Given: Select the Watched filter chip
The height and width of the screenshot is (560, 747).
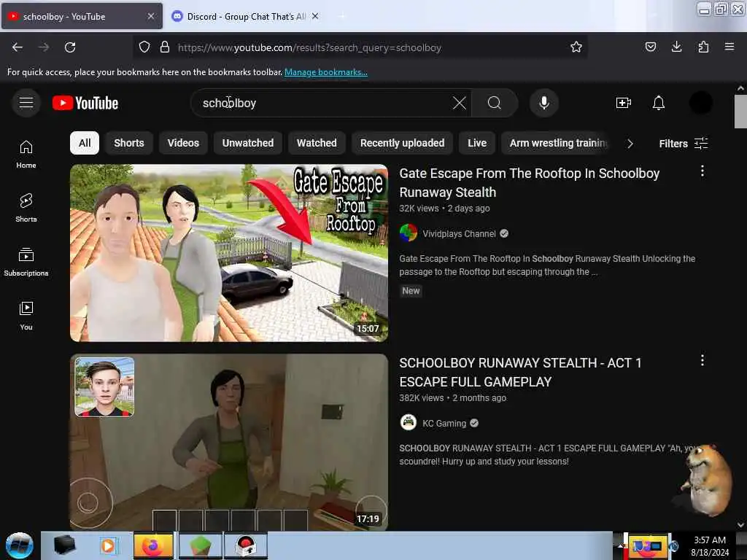Looking at the screenshot, I should (x=317, y=143).
